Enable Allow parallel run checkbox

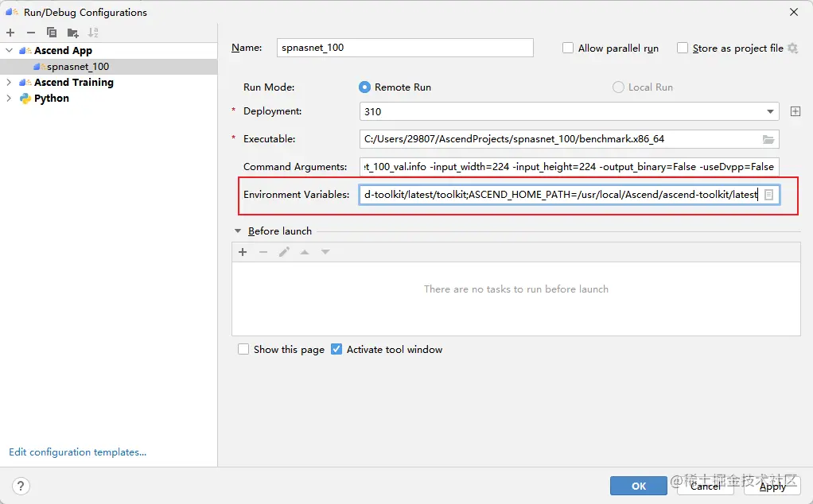click(568, 48)
